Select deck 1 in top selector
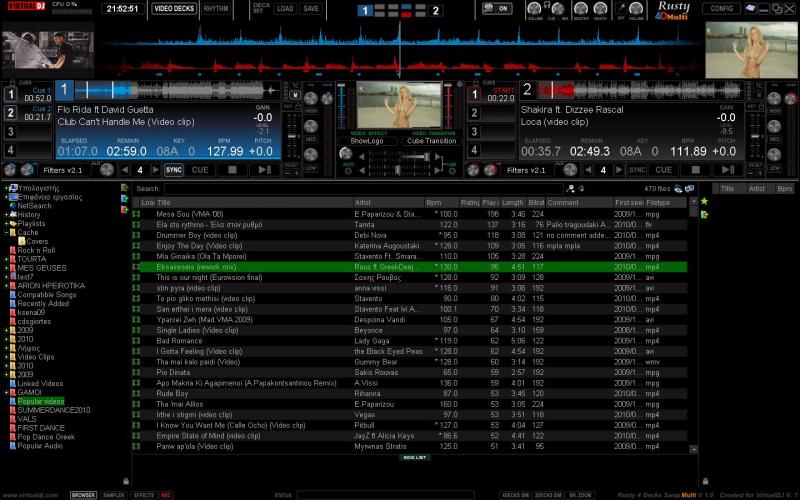Image resolution: width=800 pixels, height=500 pixels. click(364, 10)
